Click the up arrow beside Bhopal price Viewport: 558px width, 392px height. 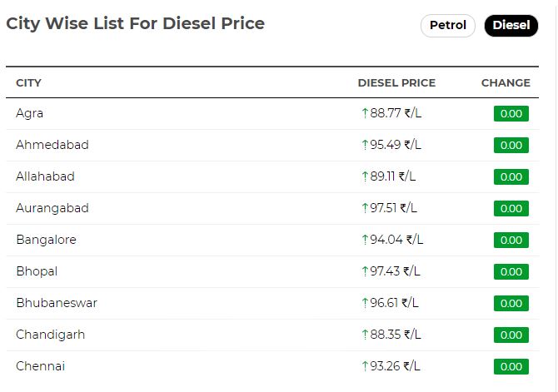365,271
